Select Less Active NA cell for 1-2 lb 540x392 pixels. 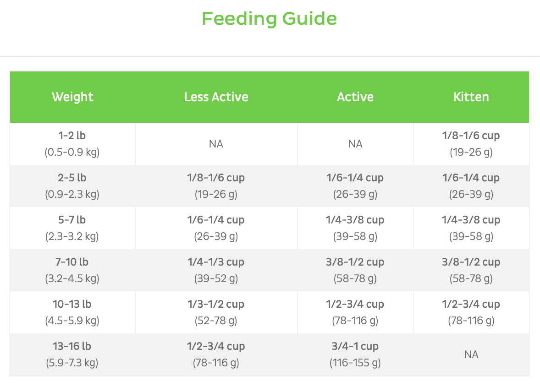216,144
